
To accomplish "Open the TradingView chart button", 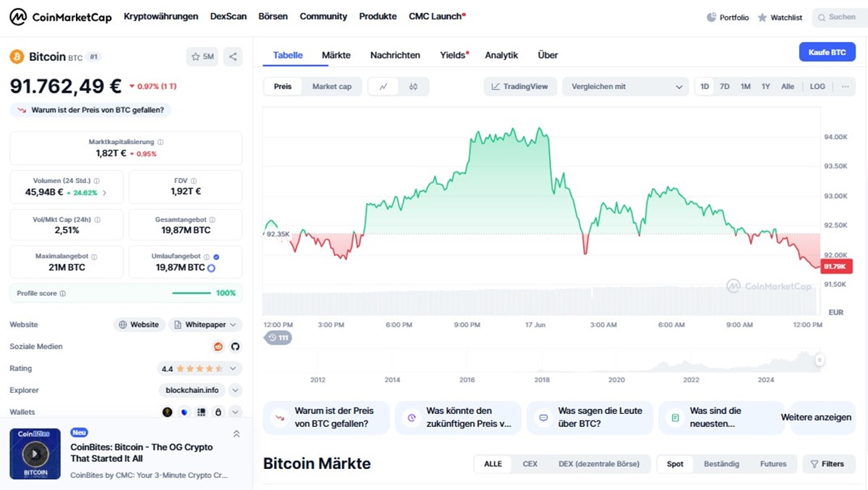I will pos(520,87).
